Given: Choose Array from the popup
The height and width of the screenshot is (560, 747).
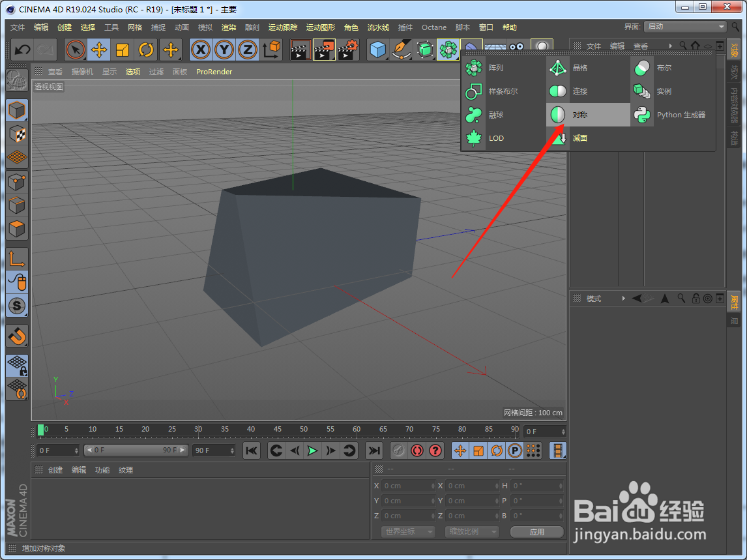Looking at the screenshot, I should click(x=503, y=68).
